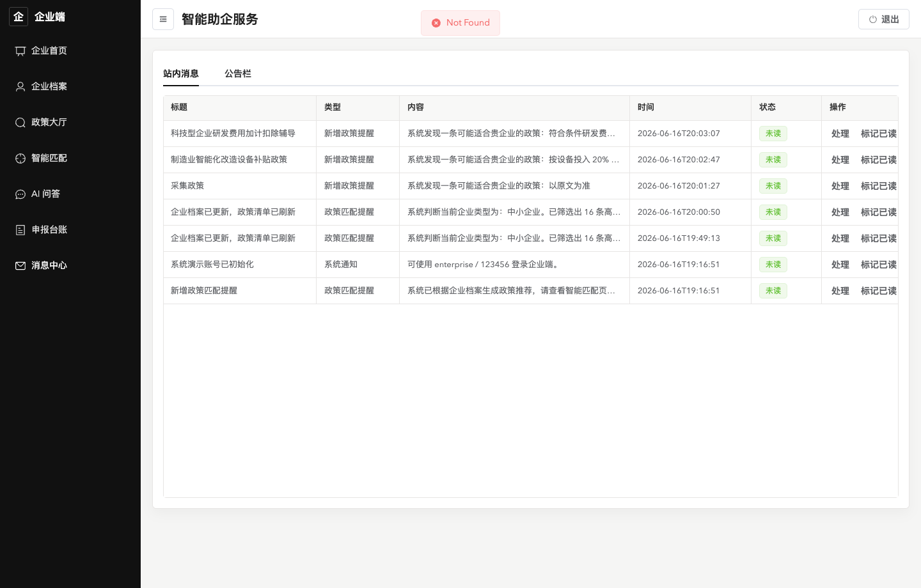Click the title 采集政策
921x588 pixels.
pos(187,186)
